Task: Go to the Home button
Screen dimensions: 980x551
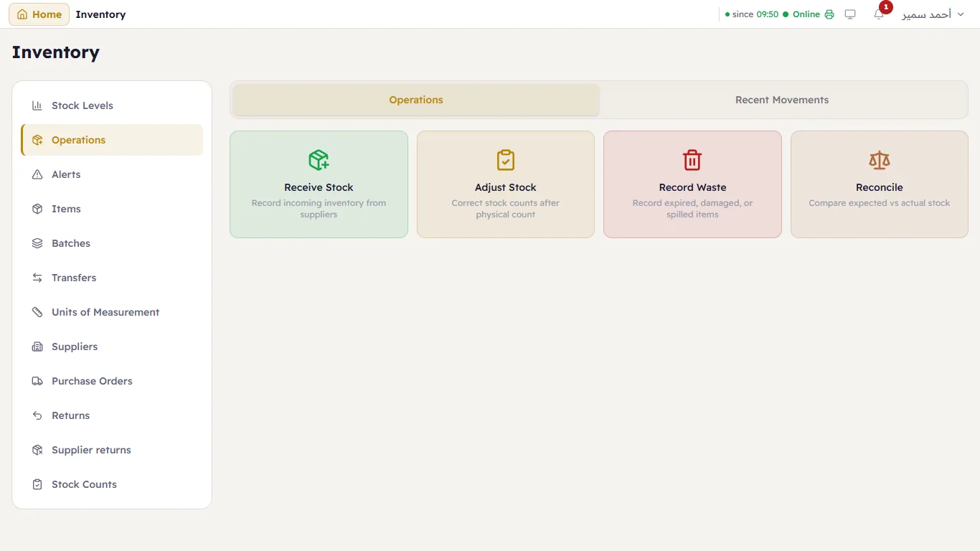Action: 39,14
